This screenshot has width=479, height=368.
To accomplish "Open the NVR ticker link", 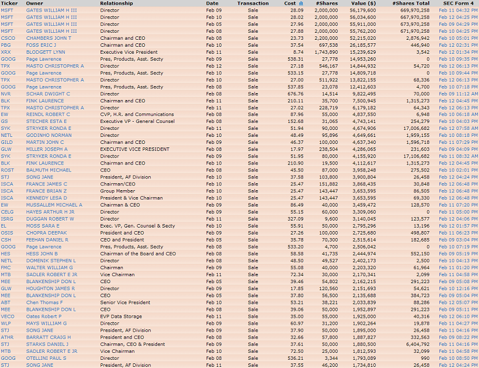I will coord(6,94).
